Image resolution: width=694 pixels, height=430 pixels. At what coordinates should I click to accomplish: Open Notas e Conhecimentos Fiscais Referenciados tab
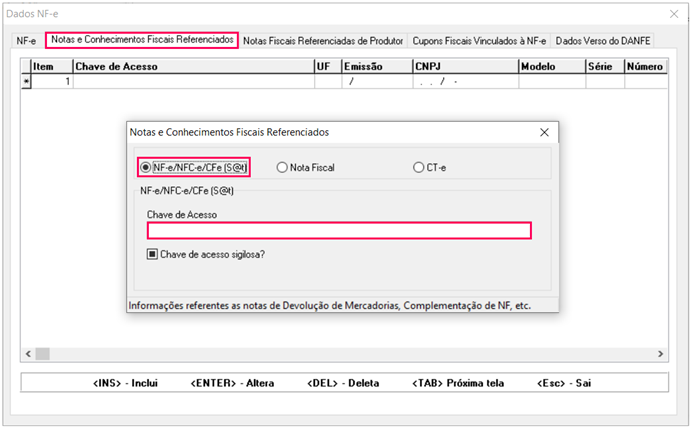point(141,40)
